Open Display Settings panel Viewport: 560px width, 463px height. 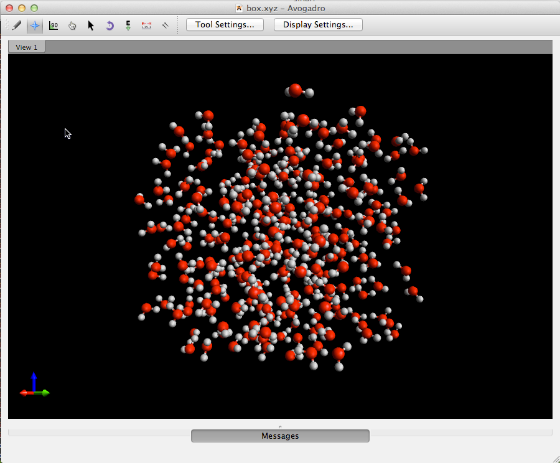coord(318,25)
